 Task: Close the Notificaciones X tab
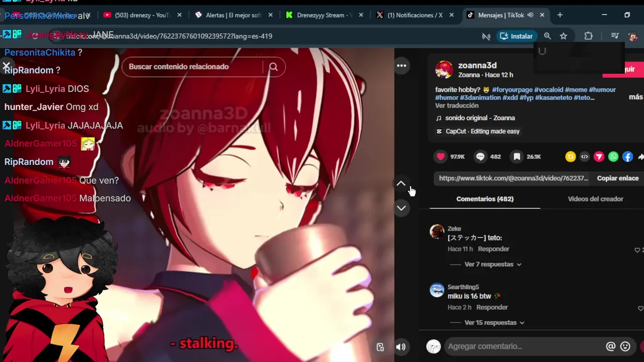coord(452,15)
